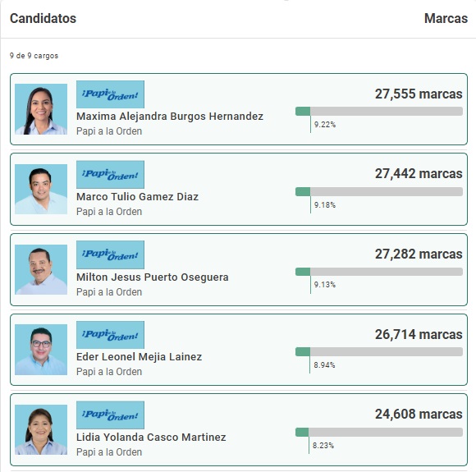Screen dimensions: 476x472
Task: Click the 9.18% progress bar
Action: (x=379, y=191)
